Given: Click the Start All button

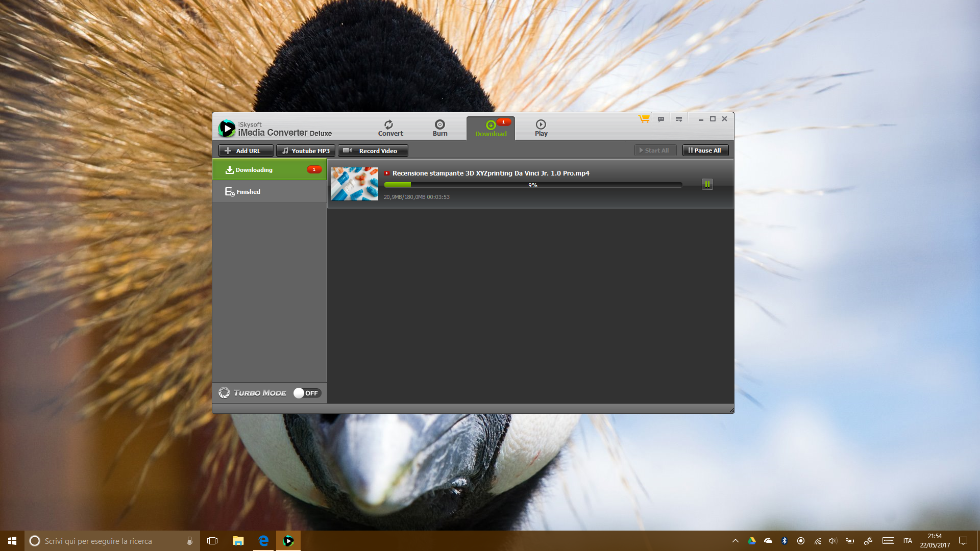Looking at the screenshot, I should (655, 151).
